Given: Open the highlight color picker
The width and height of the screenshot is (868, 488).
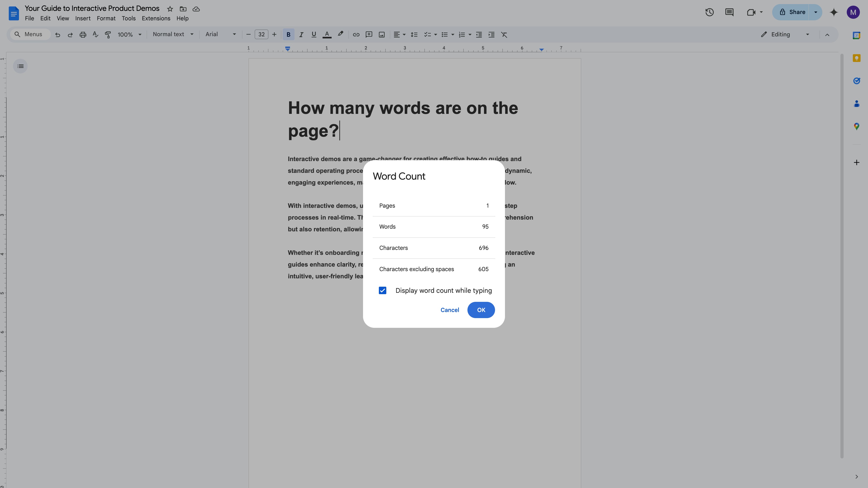Looking at the screenshot, I should coord(340,34).
